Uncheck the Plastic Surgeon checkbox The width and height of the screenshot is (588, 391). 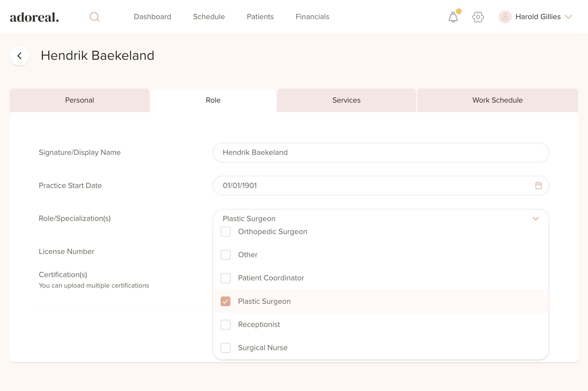click(x=226, y=301)
